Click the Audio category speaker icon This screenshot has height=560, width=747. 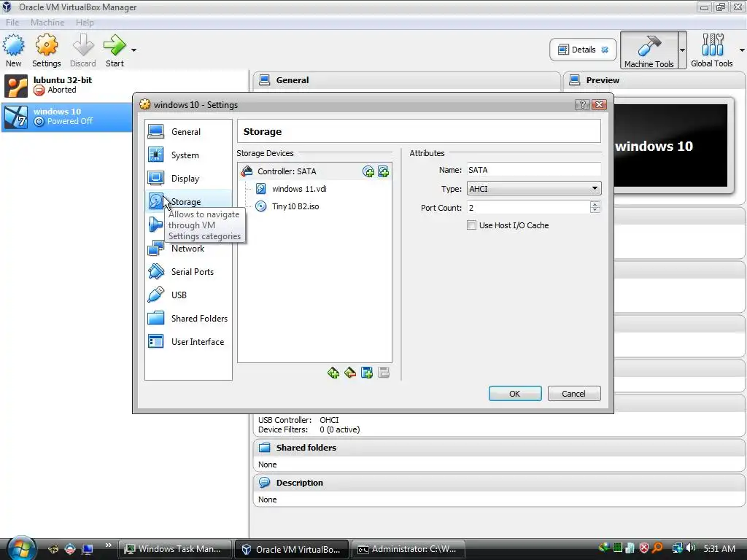click(155, 225)
